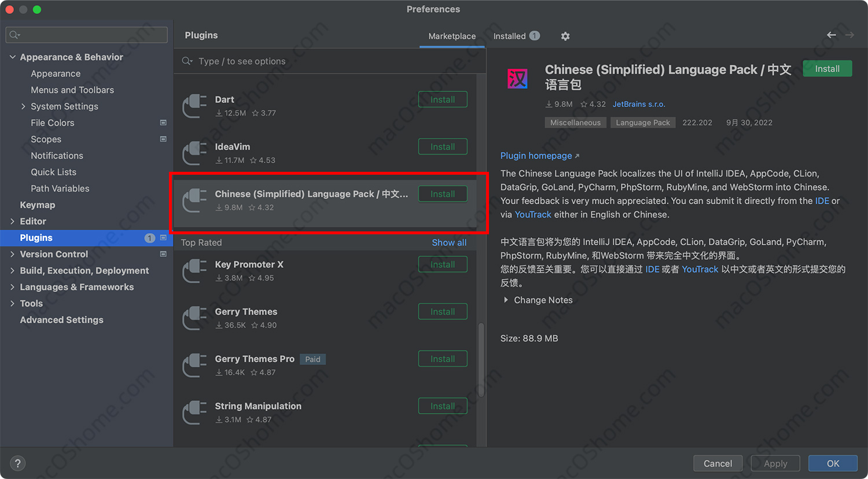Open Menus and Toolbars settings
The height and width of the screenshot is (479, 868).
tap(72, 90)
